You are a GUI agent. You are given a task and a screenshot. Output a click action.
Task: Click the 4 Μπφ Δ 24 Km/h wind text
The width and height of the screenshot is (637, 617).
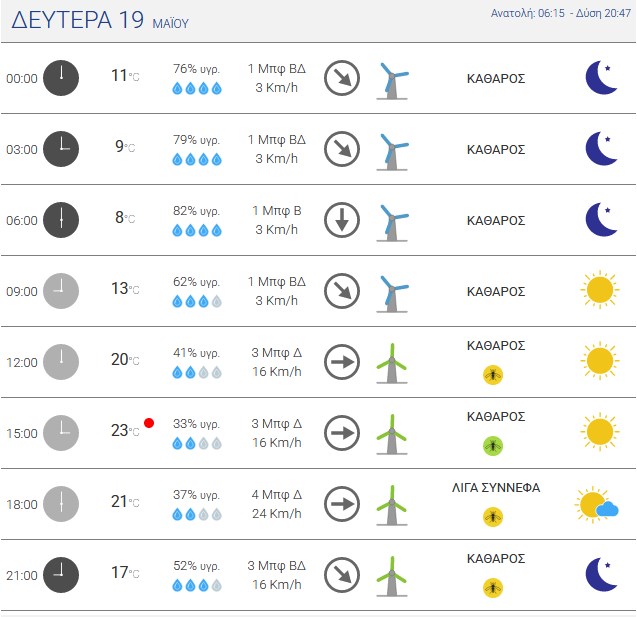tap(277, 504)
